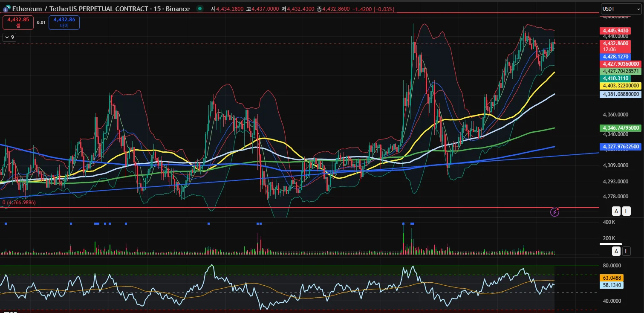Click the RSI value label 58.1340
The height and width of the screenshot is (313, 644).
tap(612, 285)
